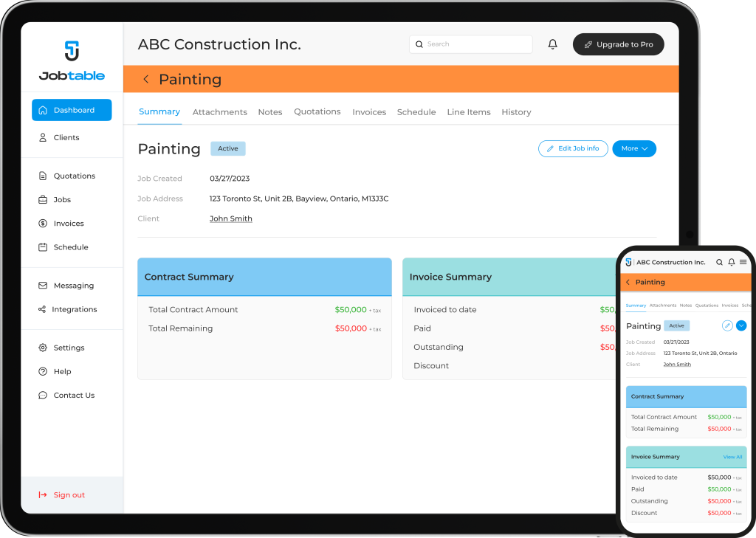Open Settings from the sidebar
The height and width of the screenshot is (538, 756).
point(69,348)
